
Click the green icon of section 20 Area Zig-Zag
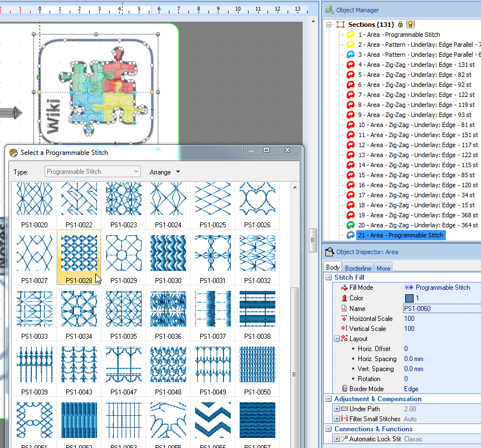(x=351, y=225)
